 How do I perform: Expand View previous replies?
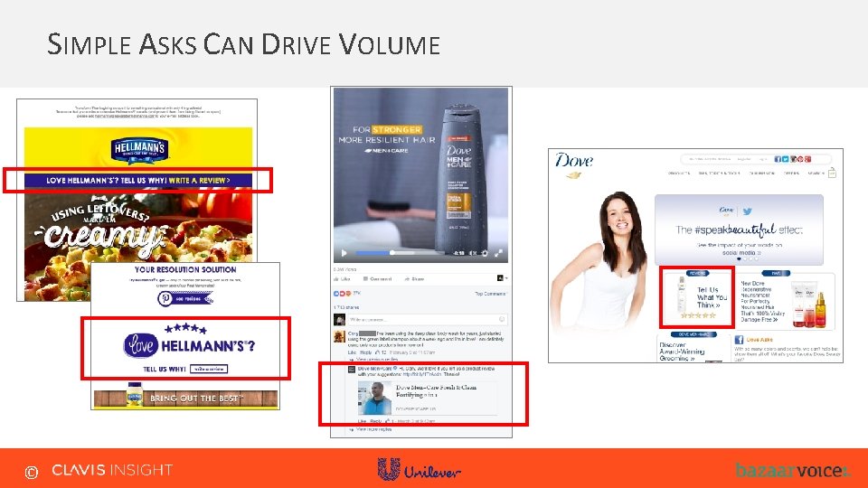coord(377,360)
